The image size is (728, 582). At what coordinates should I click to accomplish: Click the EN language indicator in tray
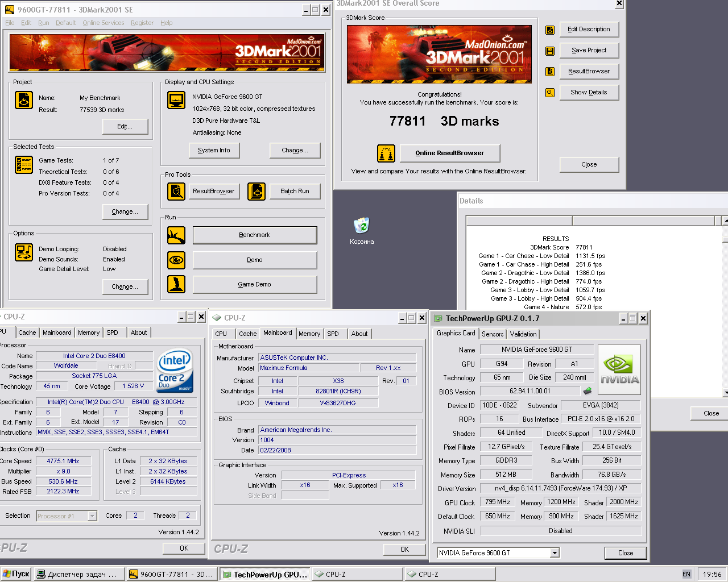686,574
